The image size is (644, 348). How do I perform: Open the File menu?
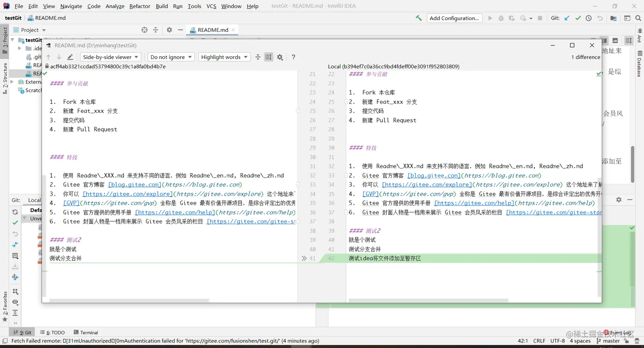point(19,6)
